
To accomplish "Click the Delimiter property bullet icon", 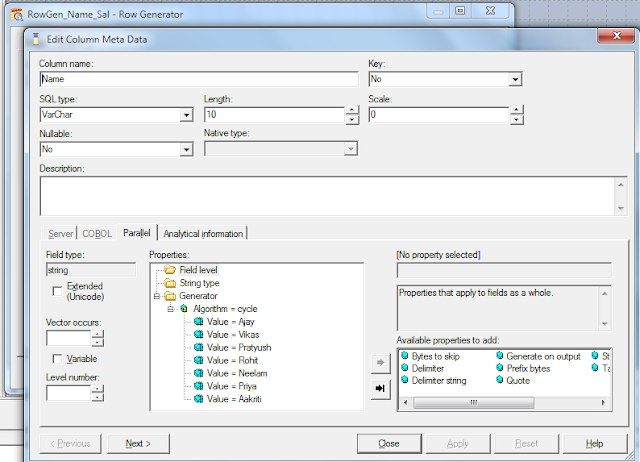I will click(405, 368).
